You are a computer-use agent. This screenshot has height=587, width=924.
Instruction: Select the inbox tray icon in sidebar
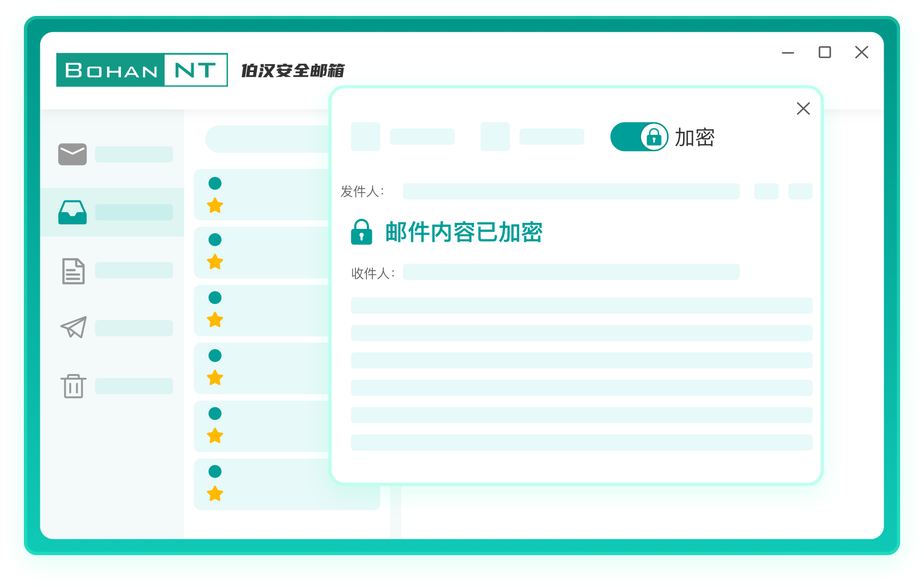coord(72,212)
